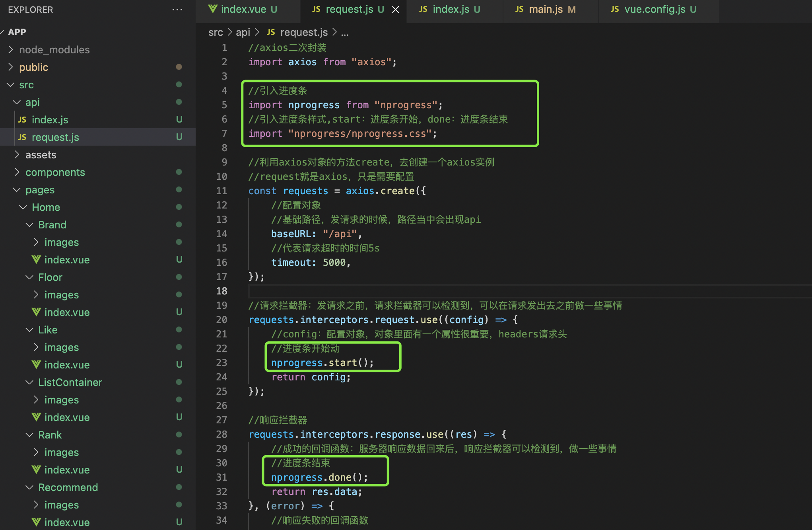Viewport: 812px width, 530px height.
Task: Click Vue icon of Rank index.vue file
Action: [36, 470]
